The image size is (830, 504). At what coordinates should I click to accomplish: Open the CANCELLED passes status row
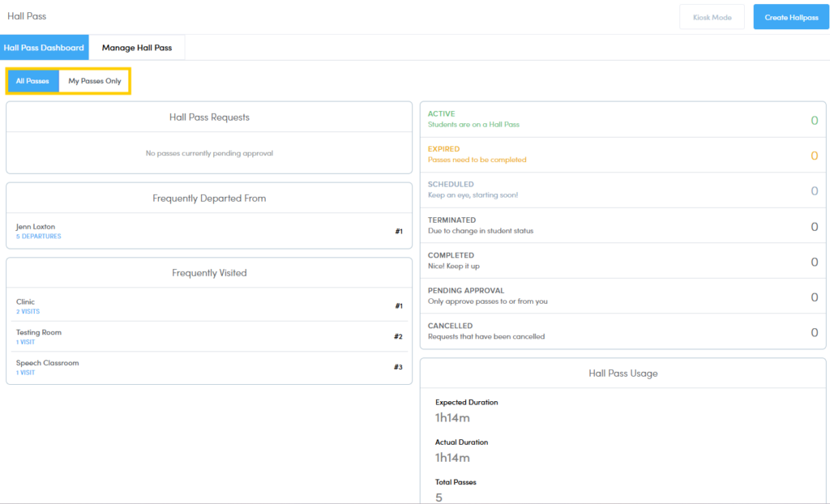pos(622,331)
